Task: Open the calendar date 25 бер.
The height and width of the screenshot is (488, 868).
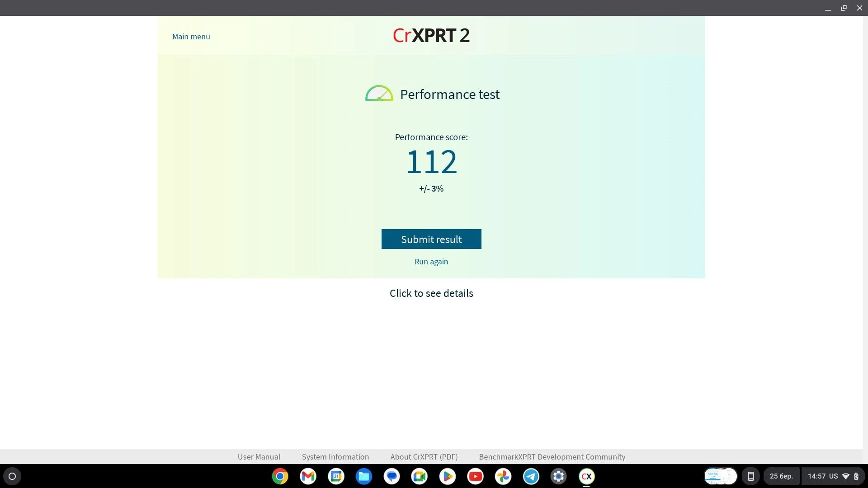Action: click(781, 476)
